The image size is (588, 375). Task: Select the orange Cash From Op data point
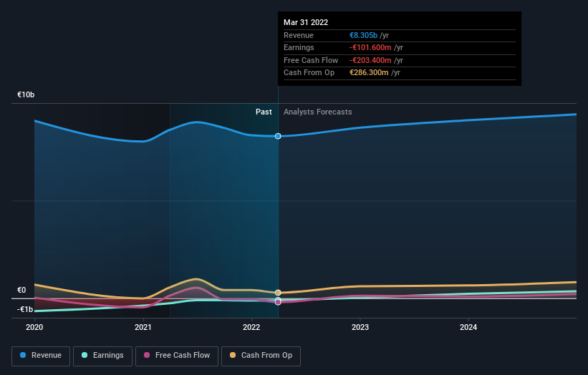(x=278, y=293)
